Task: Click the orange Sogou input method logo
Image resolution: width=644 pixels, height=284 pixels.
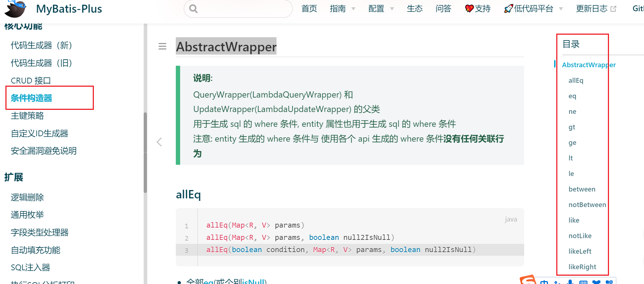Action: (x=528, y=280)
